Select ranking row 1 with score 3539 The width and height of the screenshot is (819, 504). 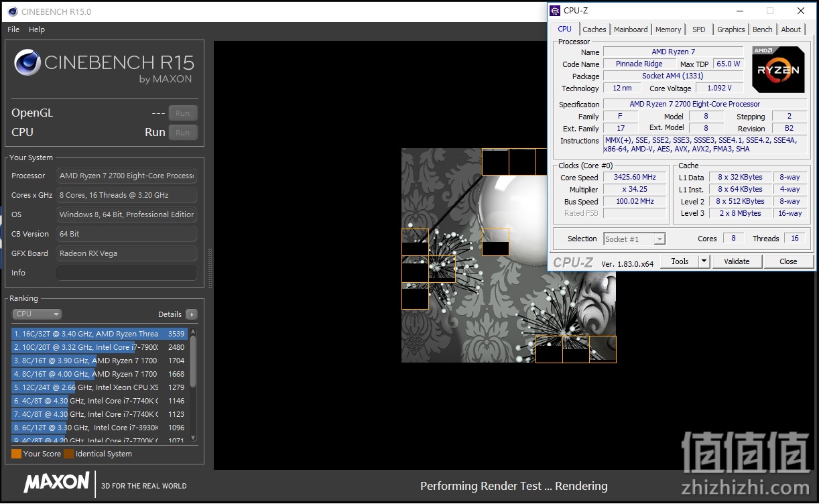point(100,334)
